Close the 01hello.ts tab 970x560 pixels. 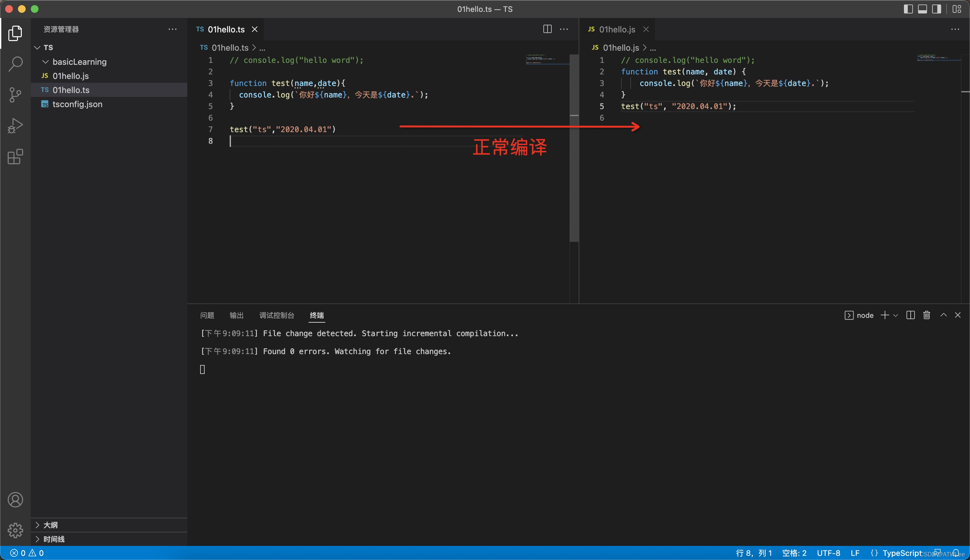(255, 29)
